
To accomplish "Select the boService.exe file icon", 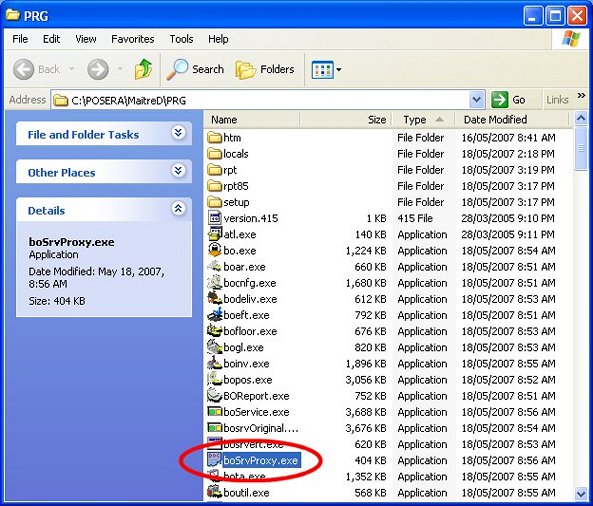I will tap(214, 411).
